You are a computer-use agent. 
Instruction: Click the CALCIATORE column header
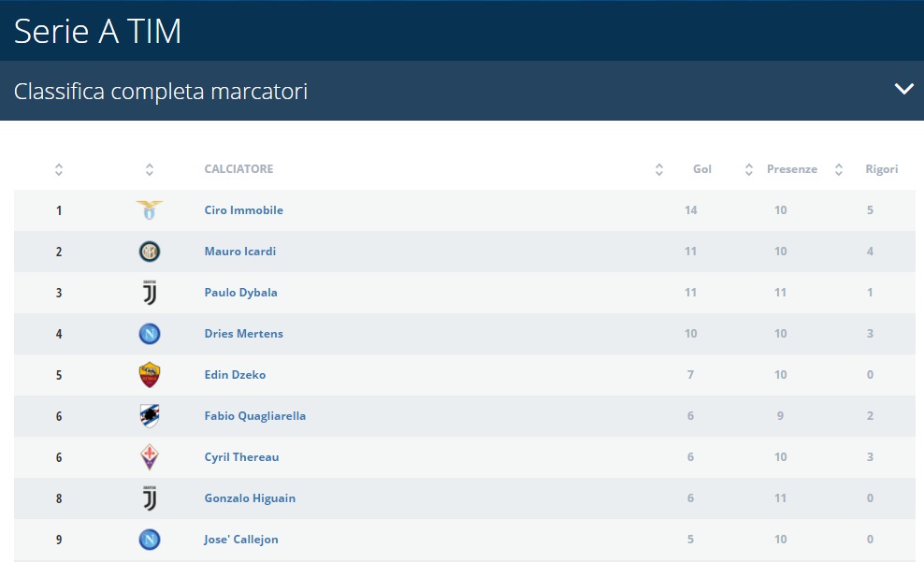point(238,169)
